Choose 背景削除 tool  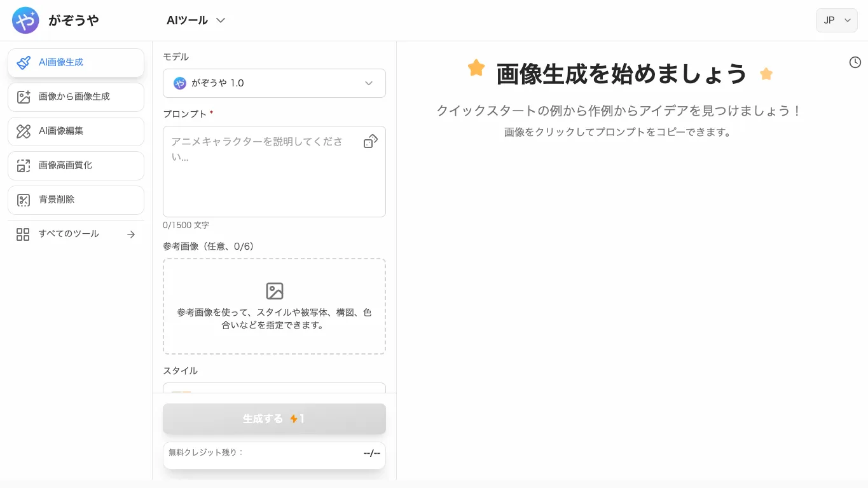click(76, 200)
